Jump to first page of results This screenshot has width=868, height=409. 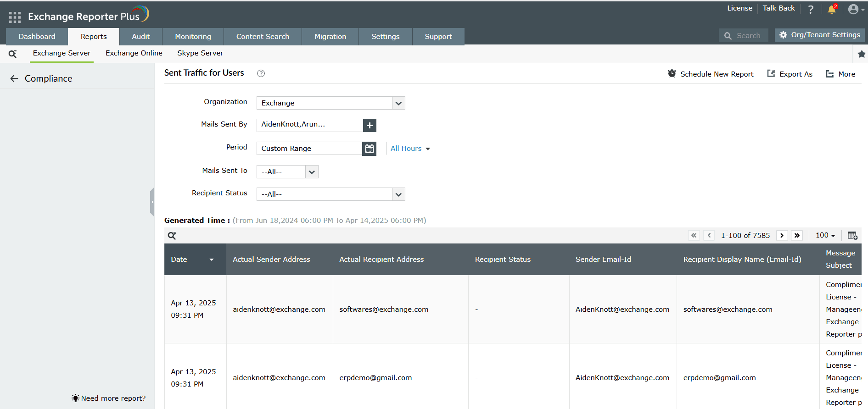point(694,235)
